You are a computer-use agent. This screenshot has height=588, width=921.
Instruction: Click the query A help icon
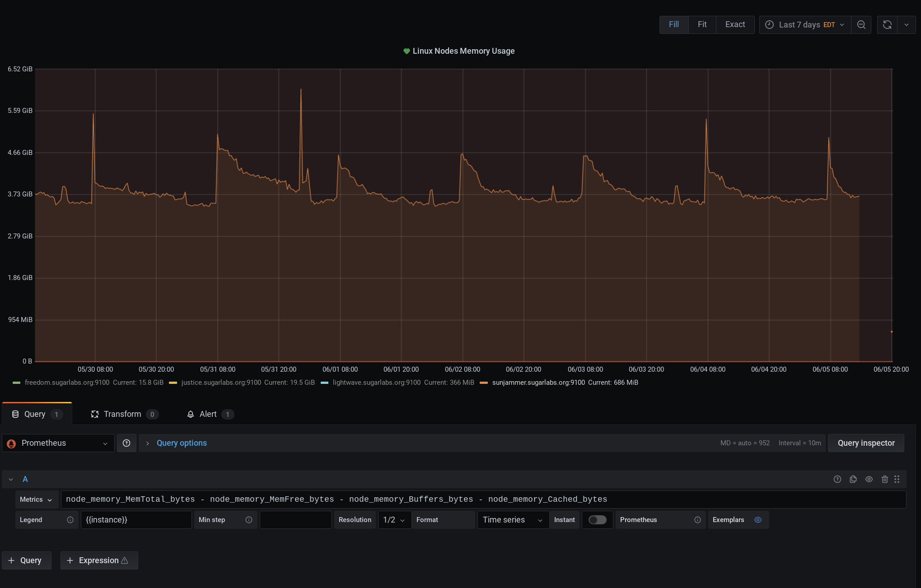tap(837, 479)
